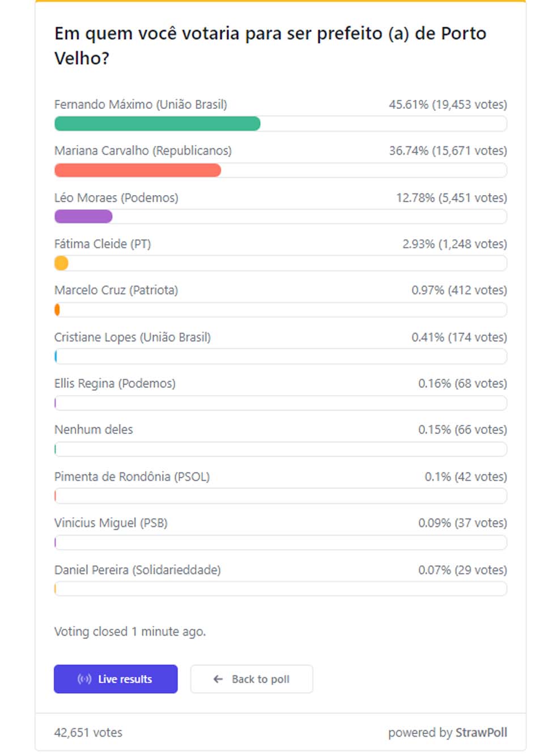Screen dimensions: 544x756
Task: Click the Vinicius Miguel (PSB) option
Action: pyautogui.click(x=110, y=523)
